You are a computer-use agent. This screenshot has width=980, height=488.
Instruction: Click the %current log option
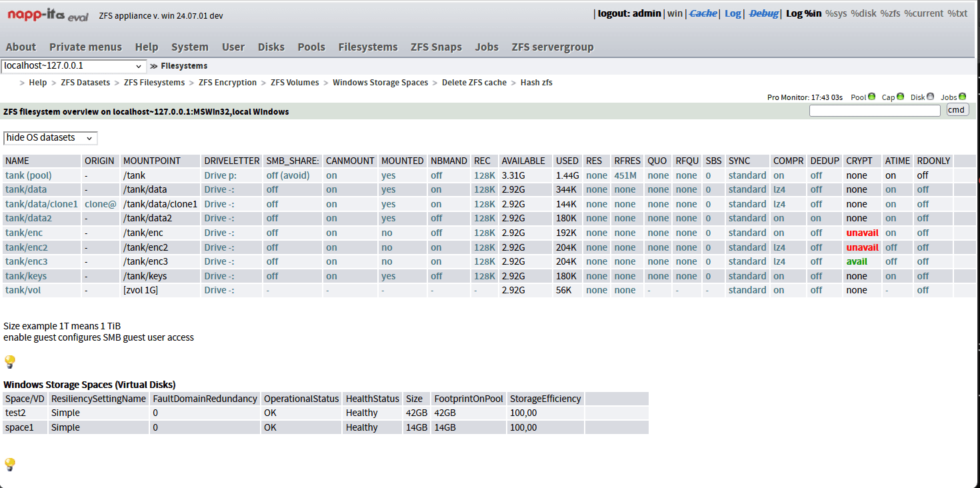(925, 13)
